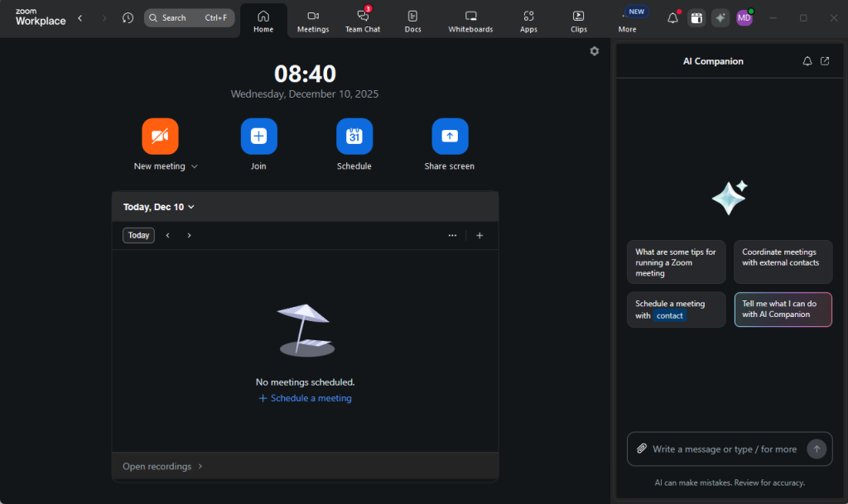
Task: Start Share screen with the arrow icon
Action: pyautogui.click(x=450, y=136)
